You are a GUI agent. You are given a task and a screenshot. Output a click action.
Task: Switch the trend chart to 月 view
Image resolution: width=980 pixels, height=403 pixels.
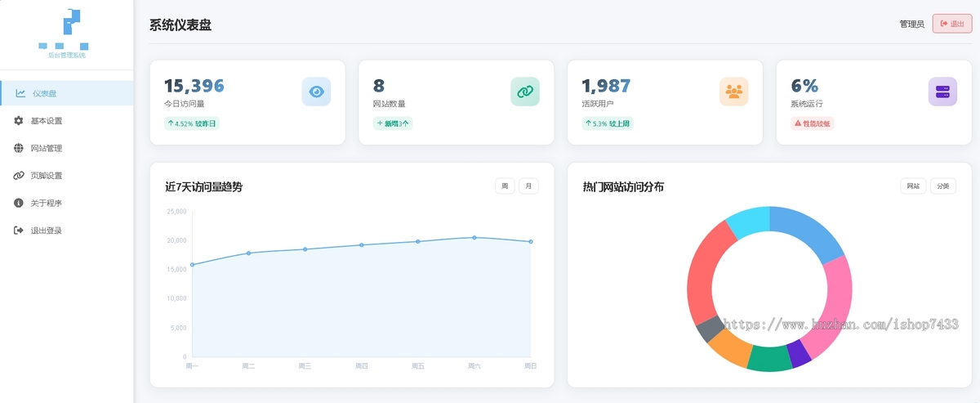[x=529, y=186]
